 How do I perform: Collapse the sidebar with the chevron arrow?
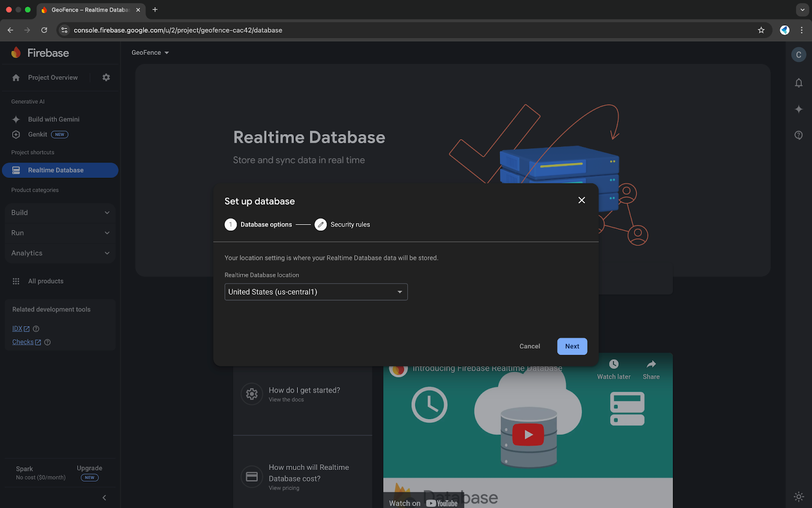click(104, 498)
